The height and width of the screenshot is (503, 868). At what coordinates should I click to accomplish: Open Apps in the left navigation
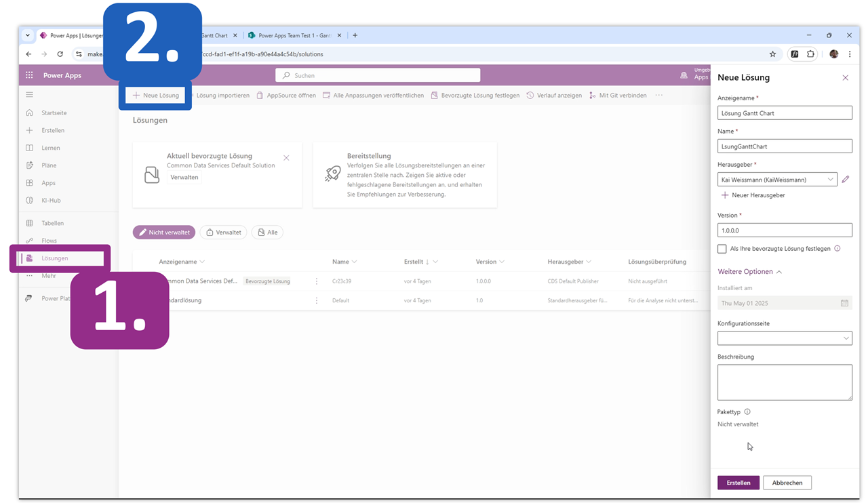48,183
